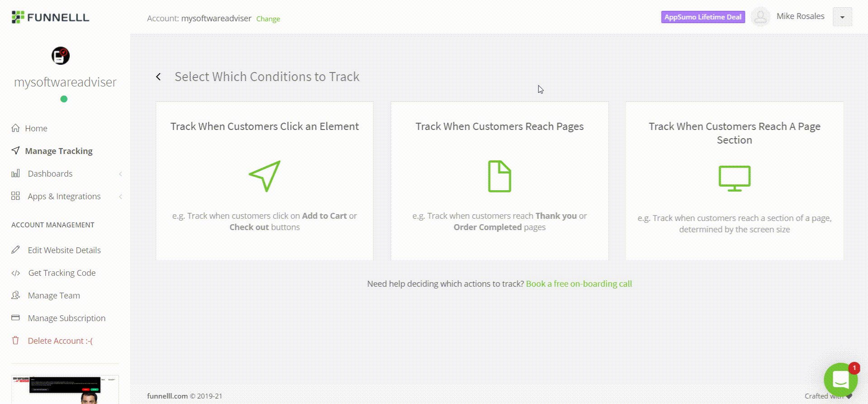Open the Mike Rosales account dropdown

842,17
